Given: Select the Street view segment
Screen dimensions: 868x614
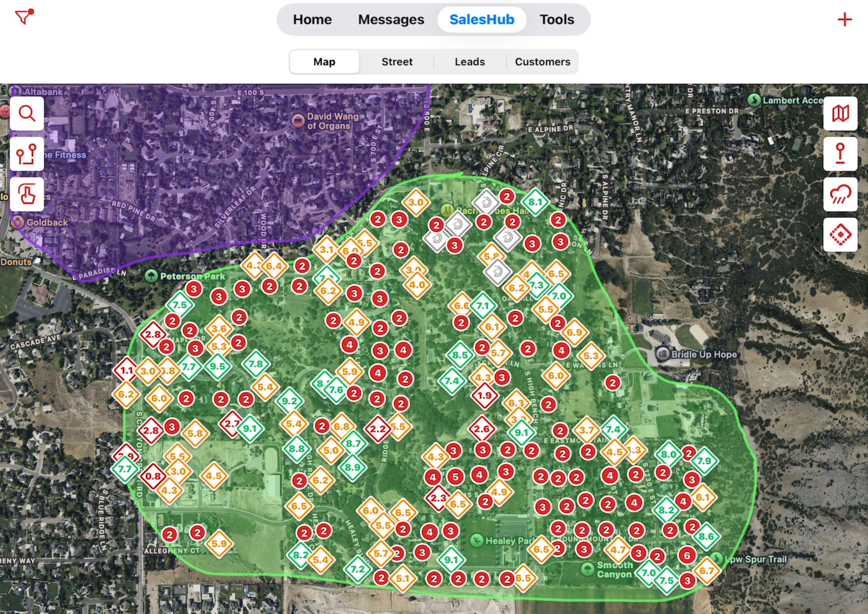Looking at the screenshot, I should coord(397,62).
